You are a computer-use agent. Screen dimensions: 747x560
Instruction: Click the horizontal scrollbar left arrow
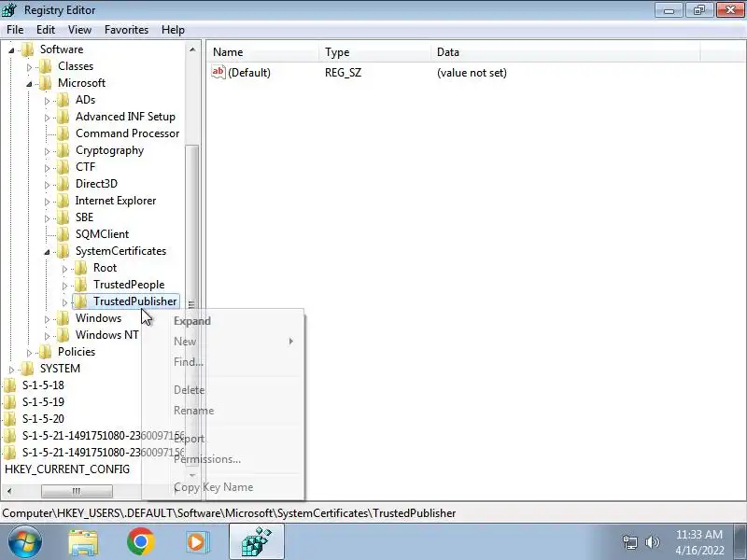(x=9, y=491)
